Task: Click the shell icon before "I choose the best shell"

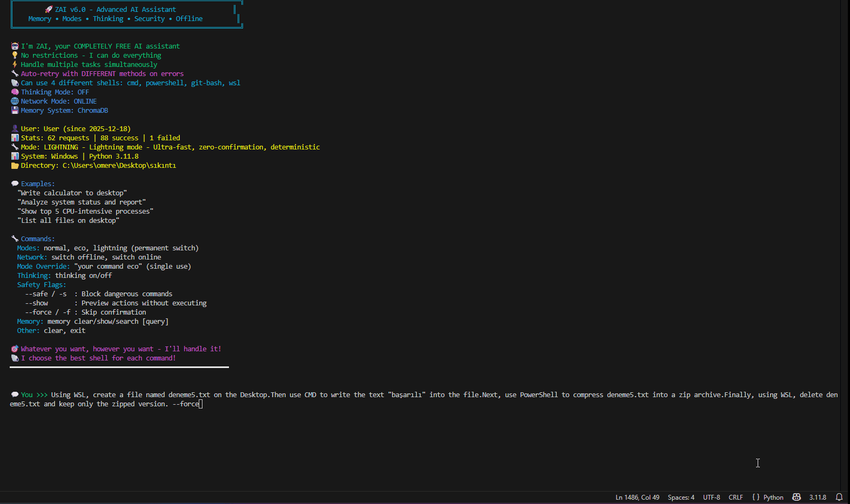Action: point(15,358)
